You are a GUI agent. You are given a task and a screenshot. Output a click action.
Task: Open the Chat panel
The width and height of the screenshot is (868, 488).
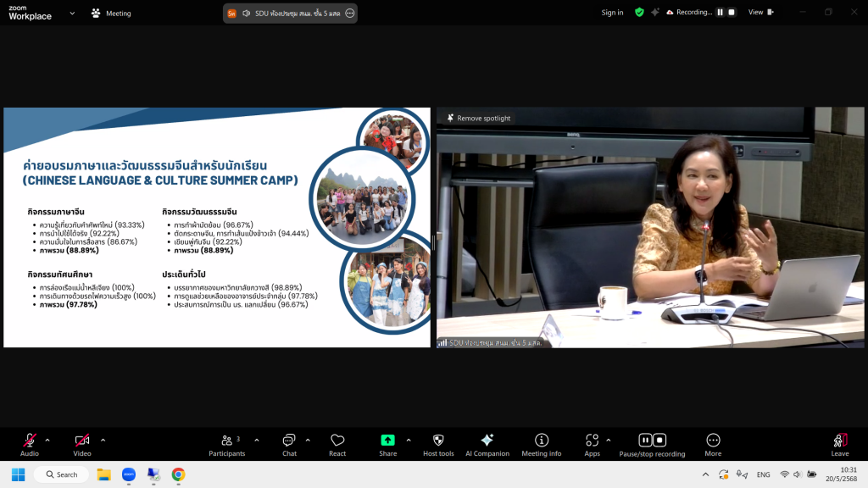point(289,441)
